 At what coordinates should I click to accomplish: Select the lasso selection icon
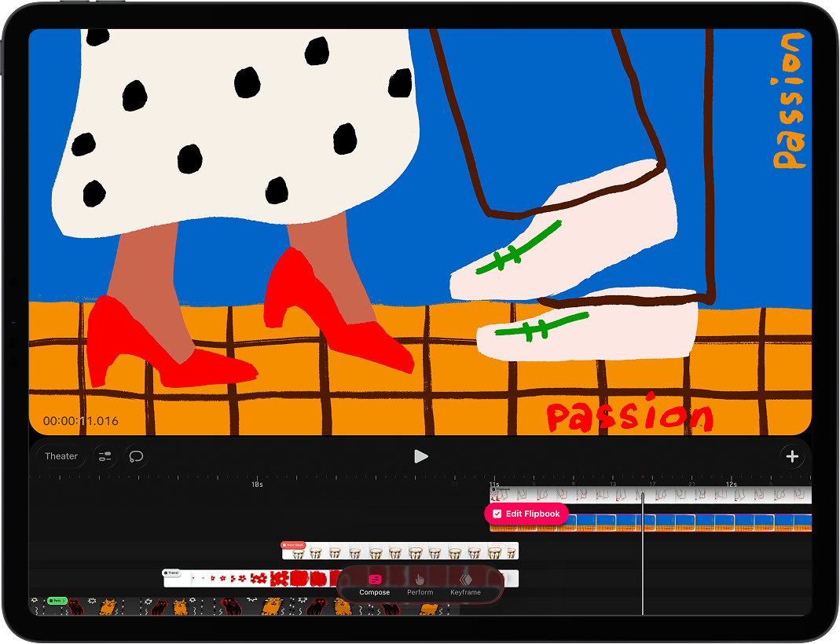(136, 456)
